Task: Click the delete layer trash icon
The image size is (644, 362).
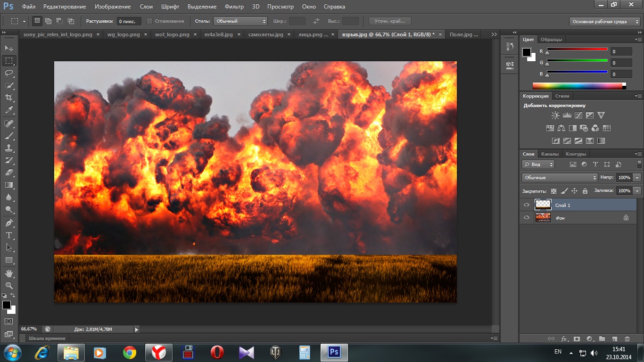Action: (x=627, y=338)
